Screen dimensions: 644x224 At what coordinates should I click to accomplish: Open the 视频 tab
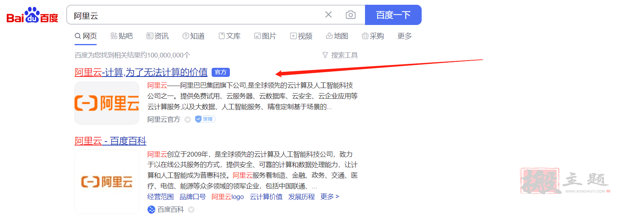301,36
